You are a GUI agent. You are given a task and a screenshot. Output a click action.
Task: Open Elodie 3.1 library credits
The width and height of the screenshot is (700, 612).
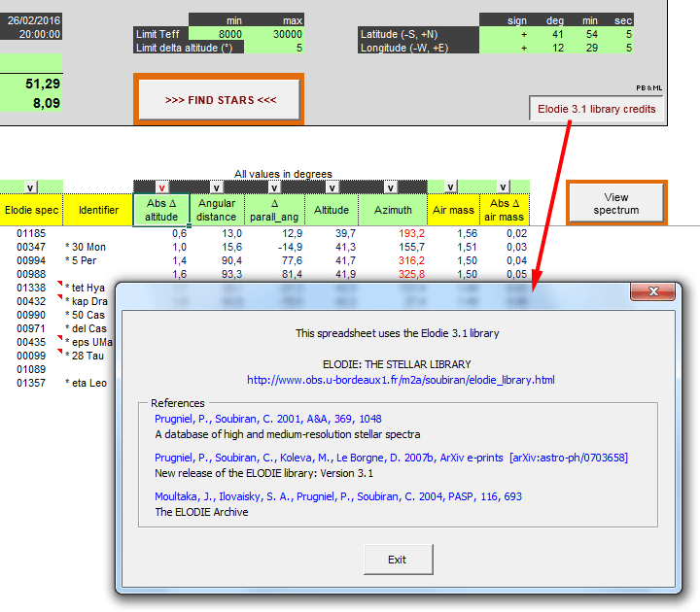596,109
